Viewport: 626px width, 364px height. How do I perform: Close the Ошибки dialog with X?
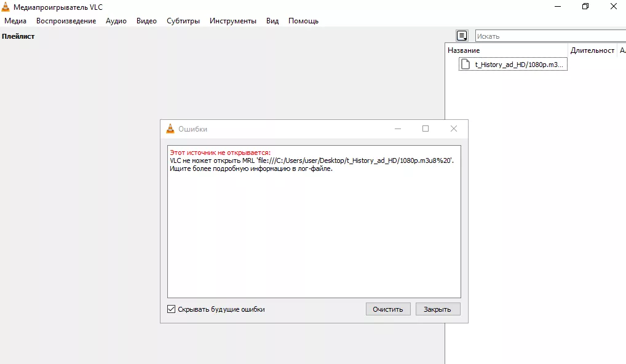(x=454, y=129)
